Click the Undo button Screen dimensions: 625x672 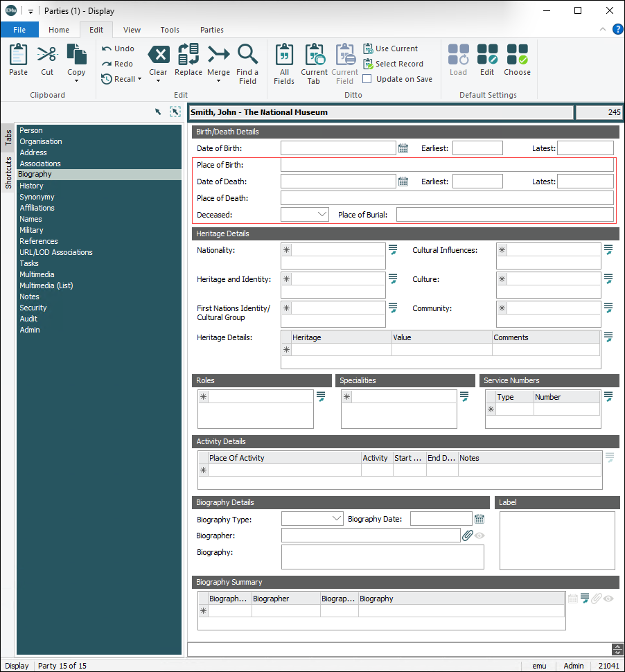[118, 48]
